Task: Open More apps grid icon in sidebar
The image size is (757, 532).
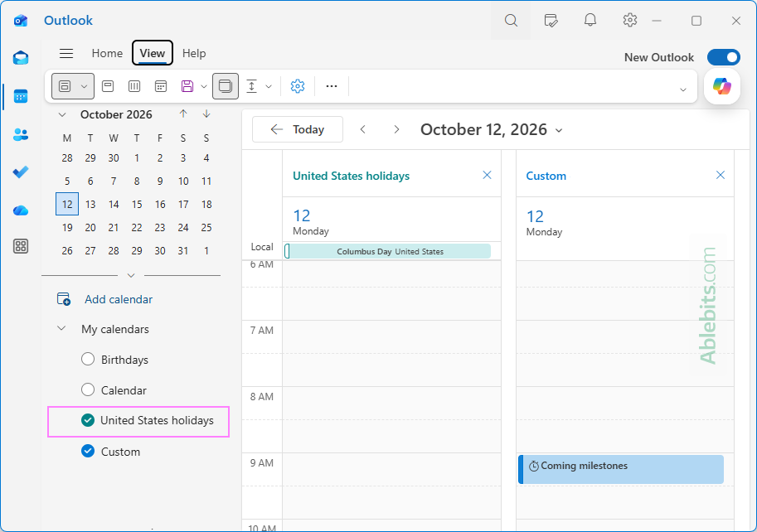Action: click(x=21, y=246)
